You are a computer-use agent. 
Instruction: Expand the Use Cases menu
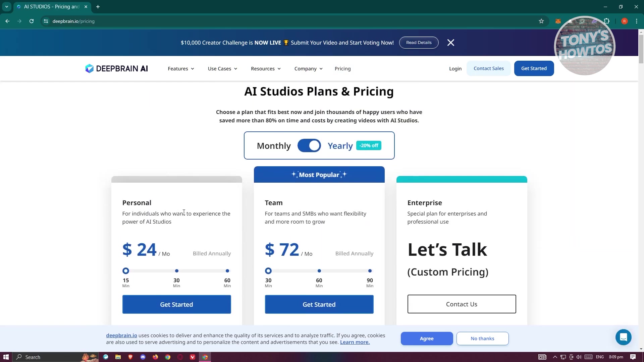click(x=222, y=69)
